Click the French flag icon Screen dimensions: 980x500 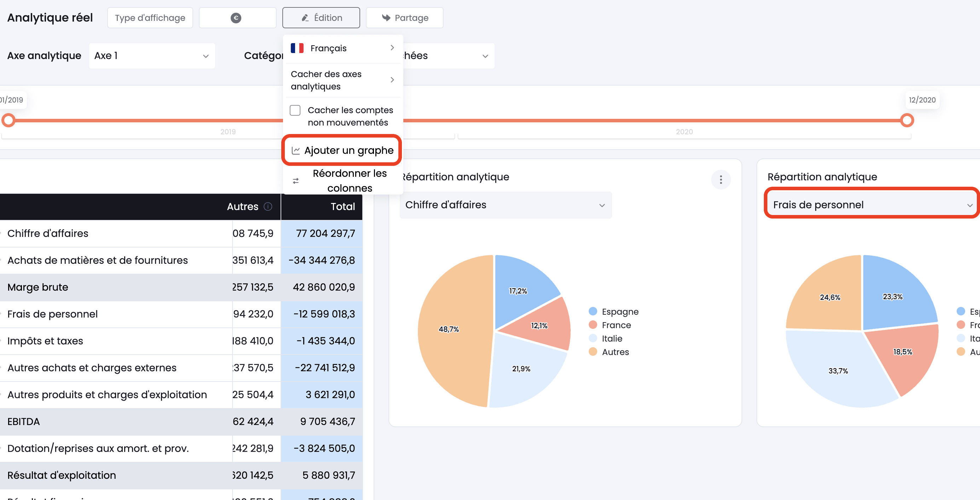coord(297,48)
